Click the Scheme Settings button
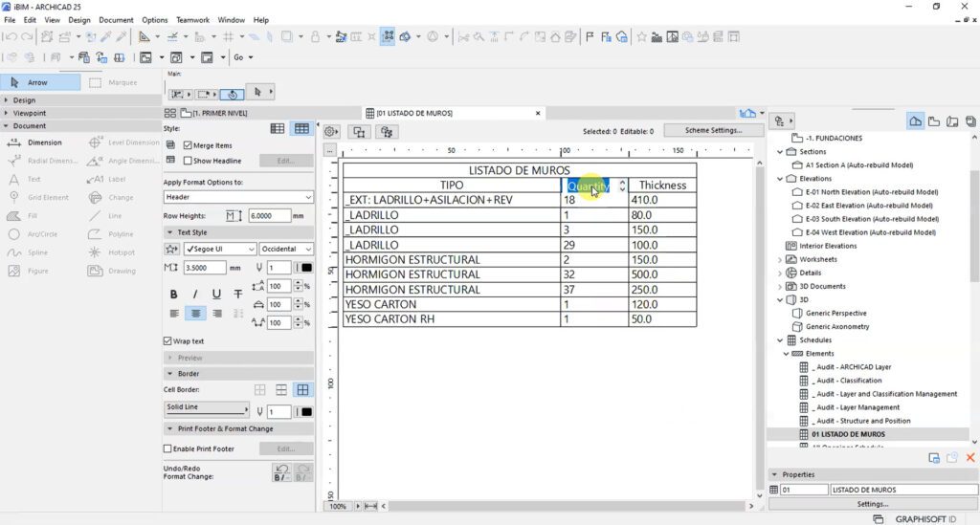The height and width of the screenshot is (525, 980). pyautogui.click(x=713, y=130)
